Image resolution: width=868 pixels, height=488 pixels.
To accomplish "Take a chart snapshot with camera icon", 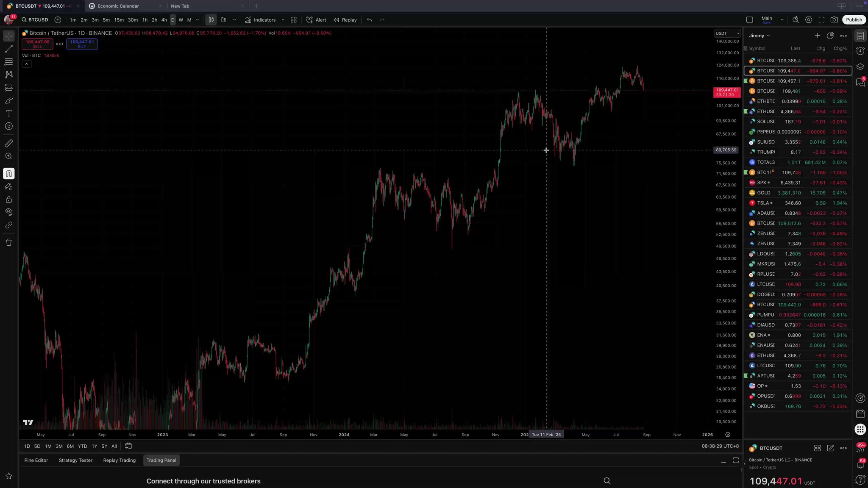I will tap(834, 20).
